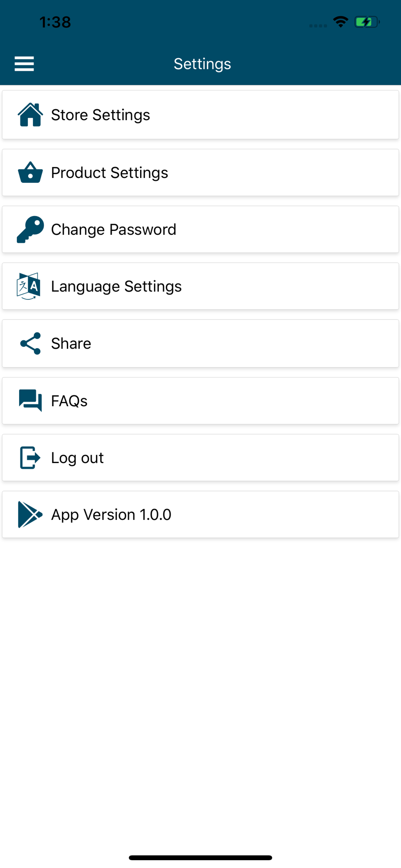Tap the key icon for password change

click(30, 230)
